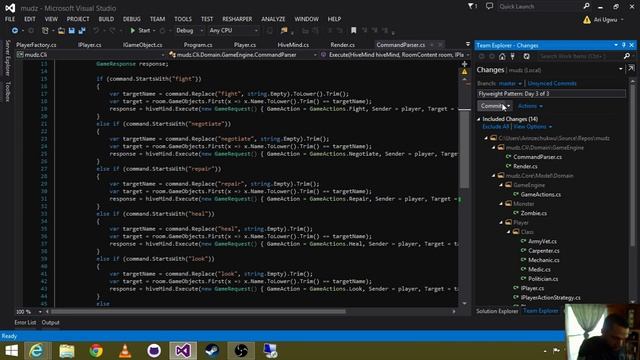Image resolution: width=640 pixels, height=360 pixels.
Task: Click the Search Work Items magnifier icon
Action: 627,56
